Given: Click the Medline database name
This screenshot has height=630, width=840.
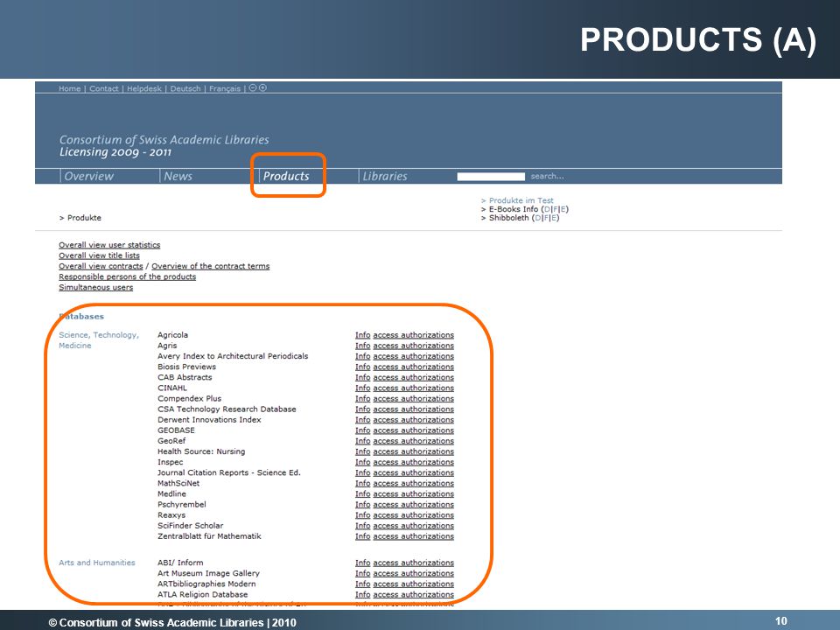Looking at the screenshot, I should 172,493.
